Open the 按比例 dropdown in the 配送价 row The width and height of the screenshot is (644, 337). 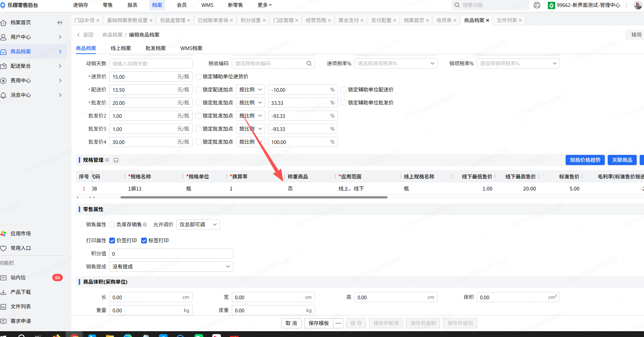coord(251,90)
